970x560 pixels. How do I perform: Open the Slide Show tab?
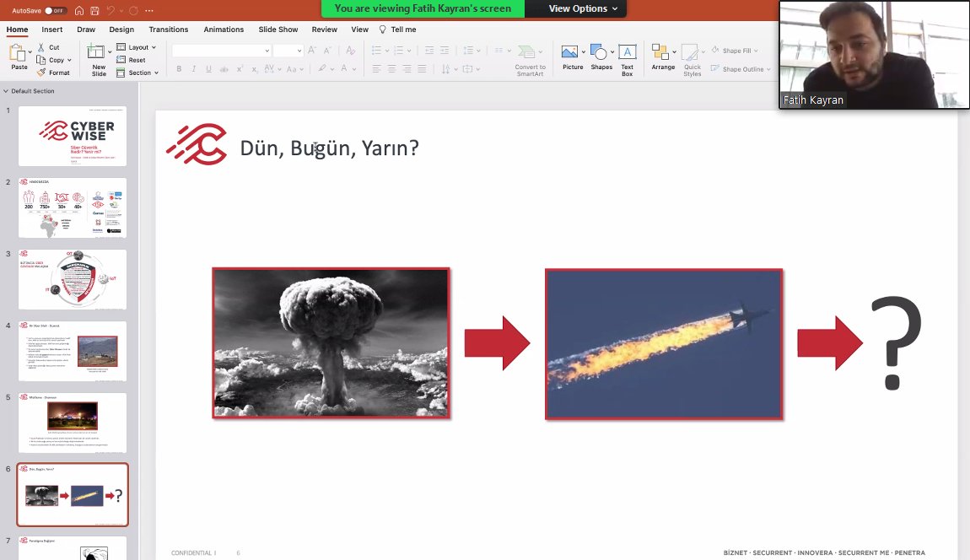(x=278, y=29)
